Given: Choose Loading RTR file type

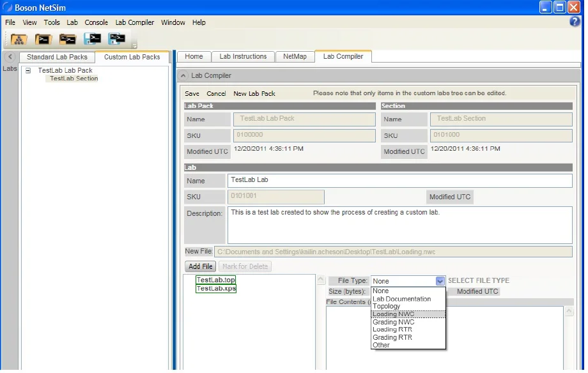Looking at the screenshot, I should (408, 330).
